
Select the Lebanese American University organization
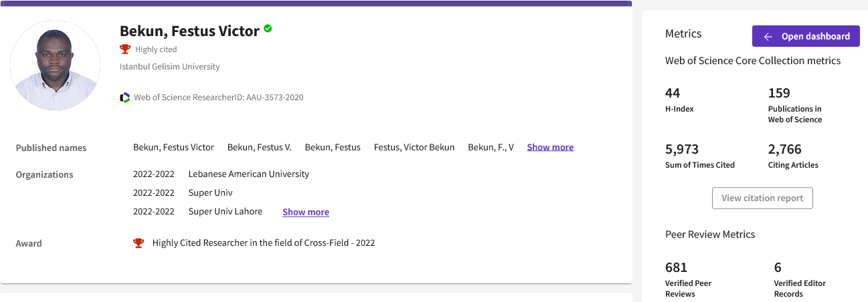pyautogui.click(x=248, y=174)
